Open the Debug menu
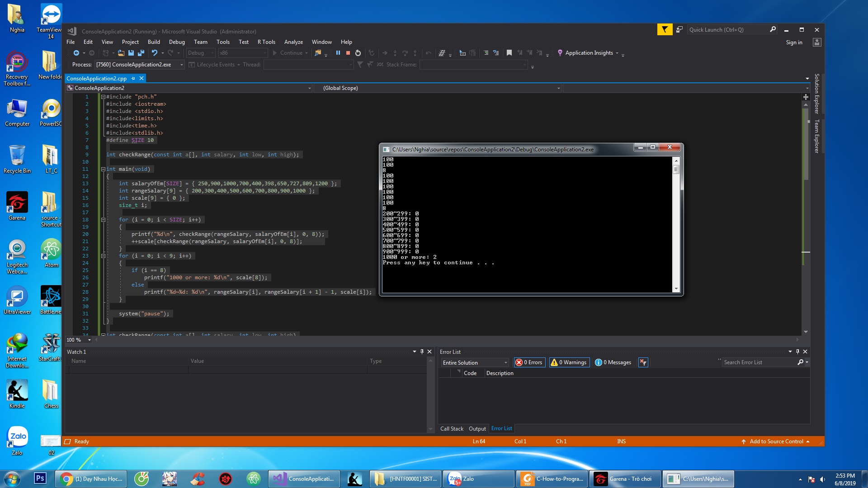868x488 pixels. click(177, 42)
